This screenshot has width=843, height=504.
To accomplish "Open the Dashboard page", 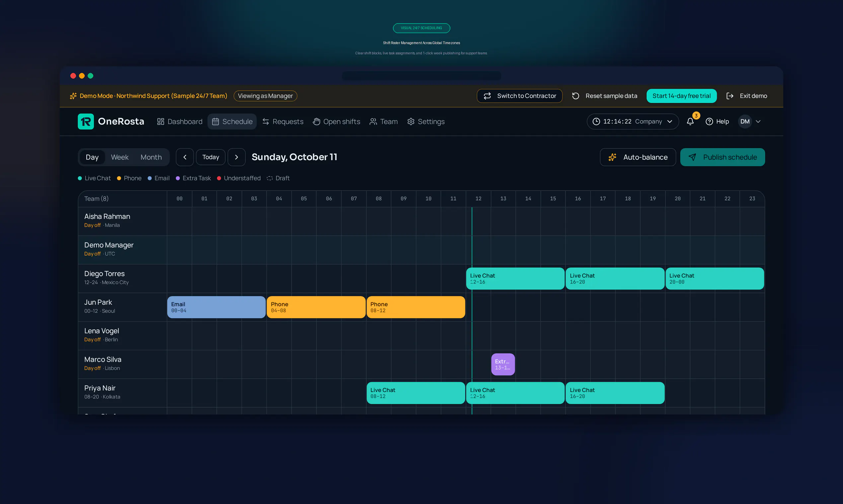I will [180, 121].
